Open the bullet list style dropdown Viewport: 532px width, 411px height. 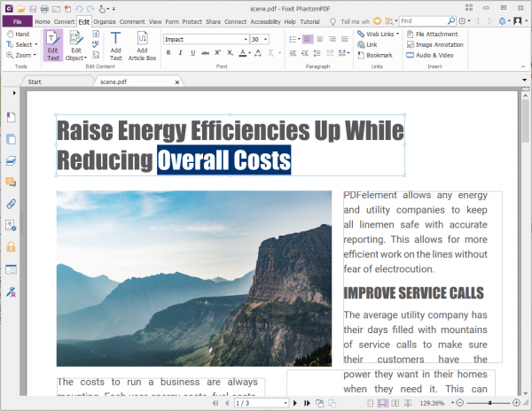tap(299, 39)
